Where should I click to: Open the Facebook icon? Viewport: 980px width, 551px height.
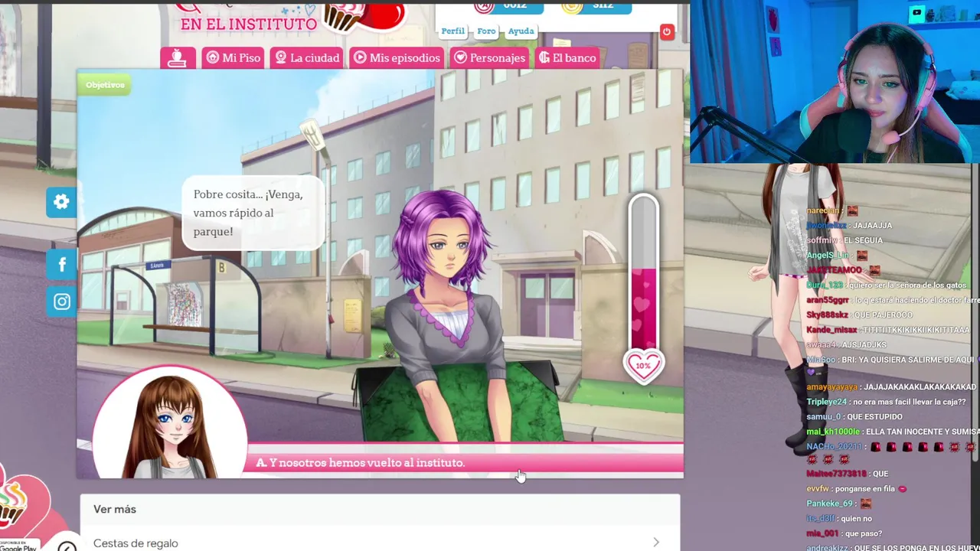coord(62,265)
